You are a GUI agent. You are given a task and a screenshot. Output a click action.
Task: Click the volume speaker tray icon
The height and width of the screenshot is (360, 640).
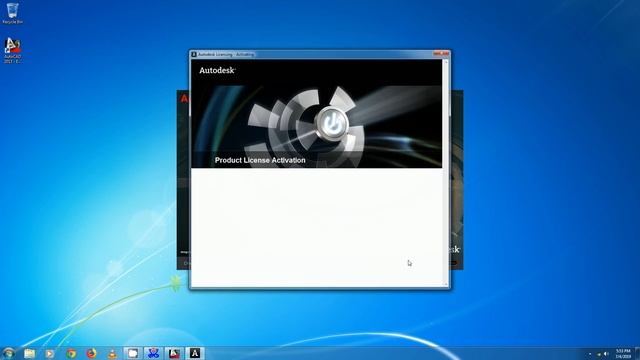click(x=606, y=354)
